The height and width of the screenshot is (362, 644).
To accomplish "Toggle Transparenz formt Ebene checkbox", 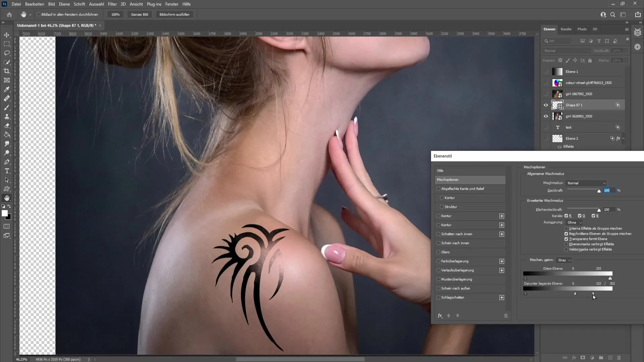I will click(566, 239).
